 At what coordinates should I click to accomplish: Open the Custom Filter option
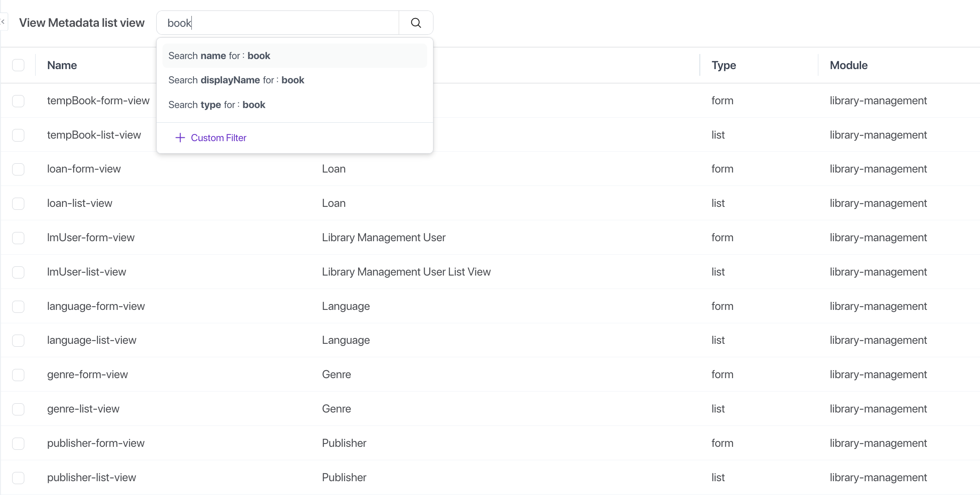pos(218,138)
